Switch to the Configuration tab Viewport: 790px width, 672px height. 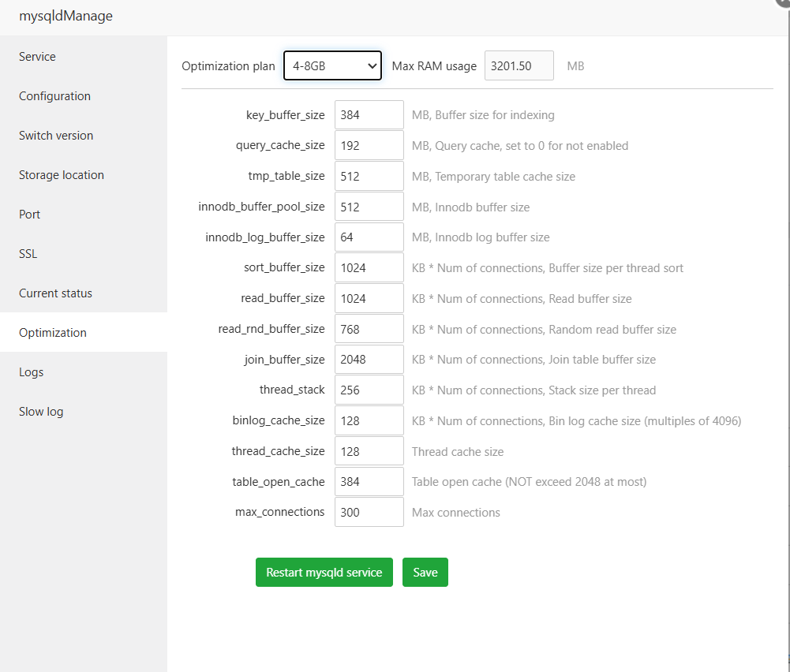coord(54,96)
